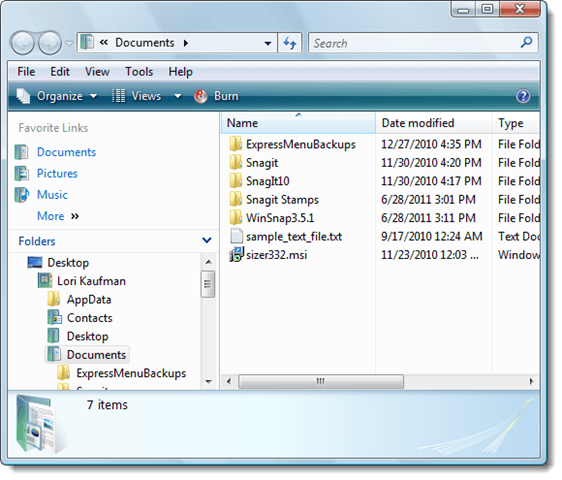Viewport: 562px width, 480px height.
Task: Open the Tools menu
Action: (x=139, y=72)
